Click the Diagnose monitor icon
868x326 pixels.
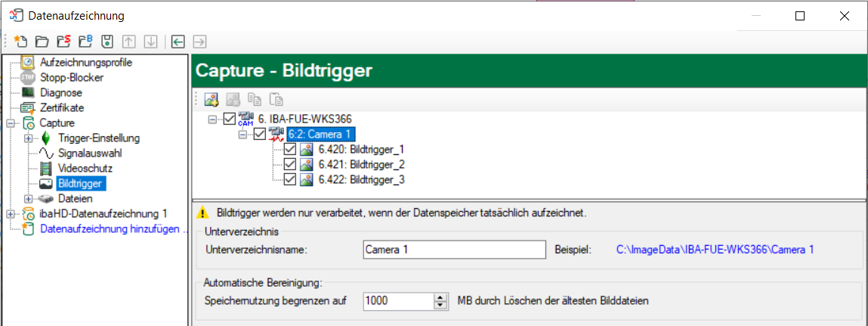[x=28, y=92]
